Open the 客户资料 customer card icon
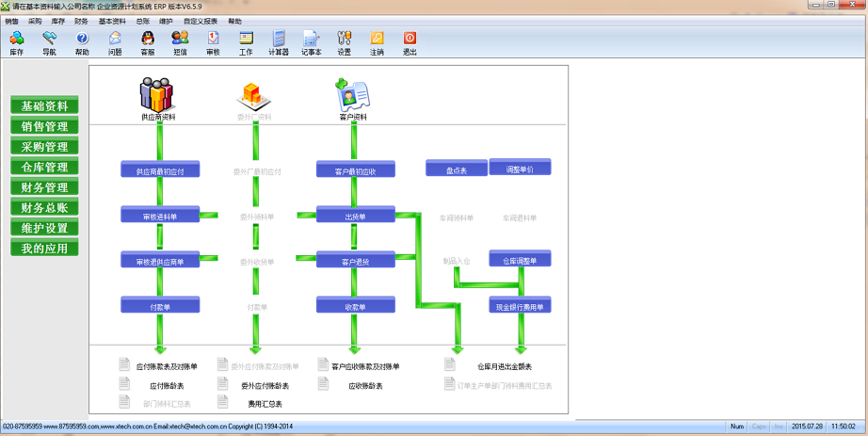The height and width of the screenshot is (436, 868). coord(353,94)
